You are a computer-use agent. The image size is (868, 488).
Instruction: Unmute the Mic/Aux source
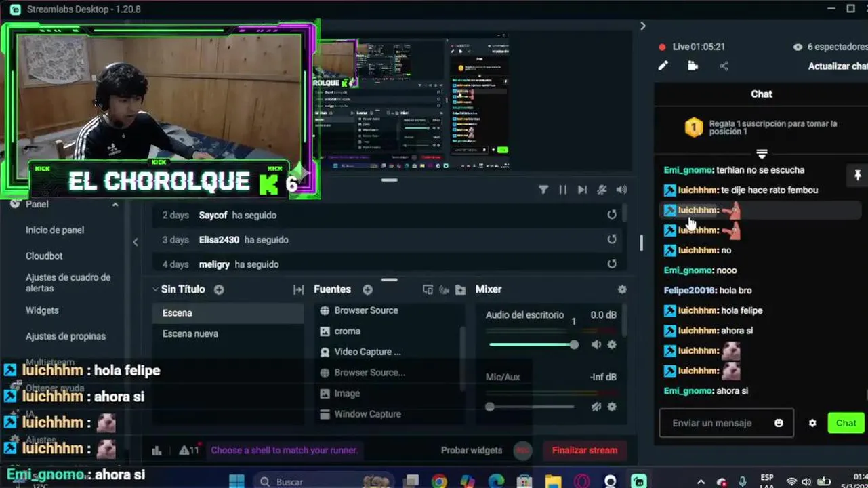(x=596, y=407)
